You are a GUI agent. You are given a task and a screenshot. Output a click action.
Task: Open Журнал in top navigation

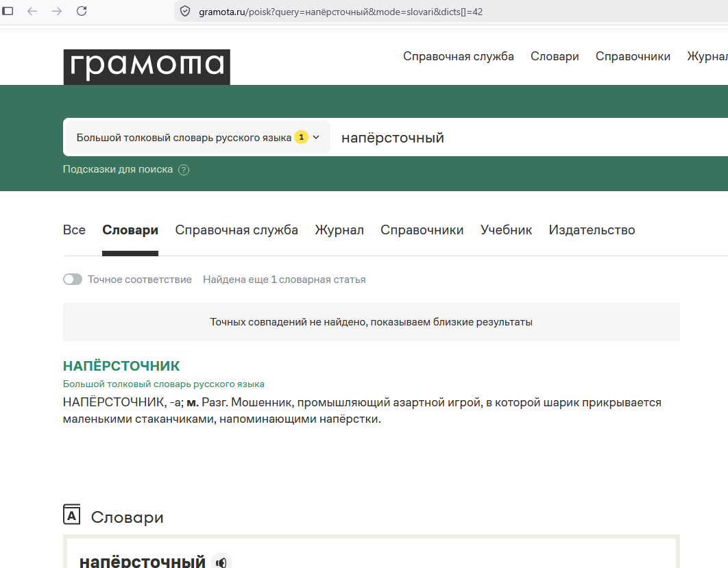pyautogui.click(x=707, y=56)
